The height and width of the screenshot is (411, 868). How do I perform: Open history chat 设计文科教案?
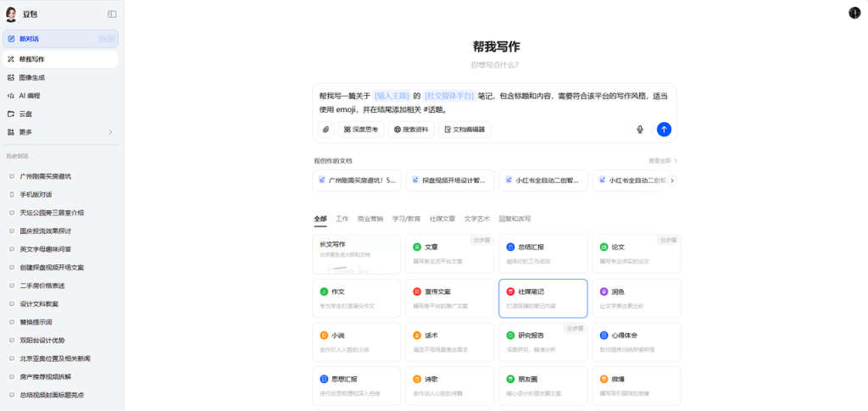(60, 303)
